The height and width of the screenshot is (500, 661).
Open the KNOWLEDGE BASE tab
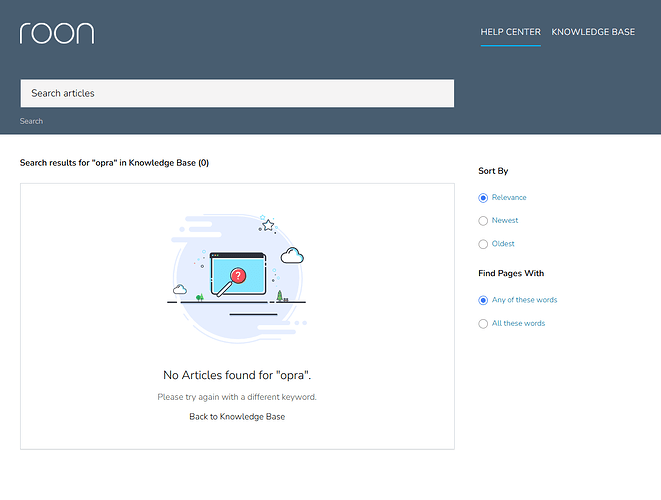[x=593, y=32]
